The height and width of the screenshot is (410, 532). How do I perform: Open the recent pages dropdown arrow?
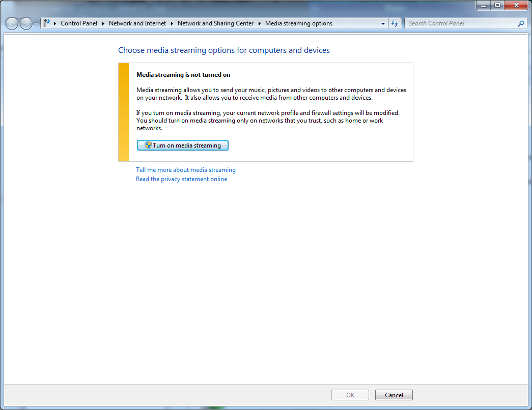pyautogui.click(x=36, y=24)
